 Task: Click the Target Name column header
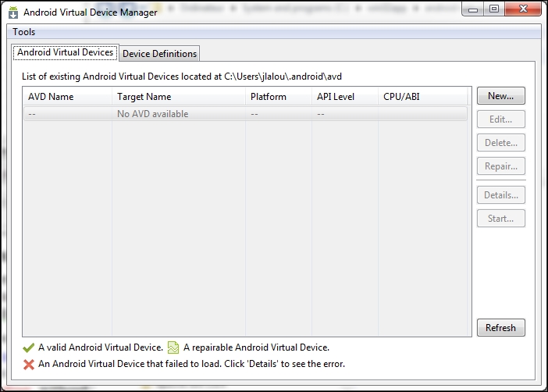pos(144,97)
